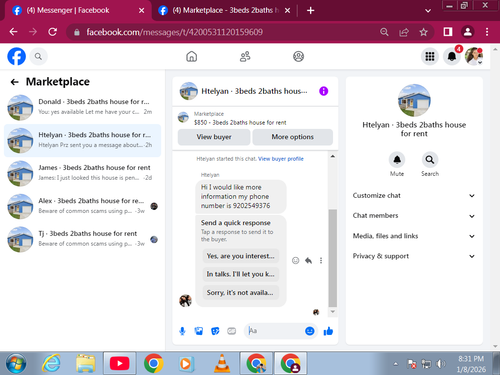The height and width of the screenshot is (375, 500).
Task: Select Htelyan conversation in list
Action: pyautogui.click(x=82, y=140)
